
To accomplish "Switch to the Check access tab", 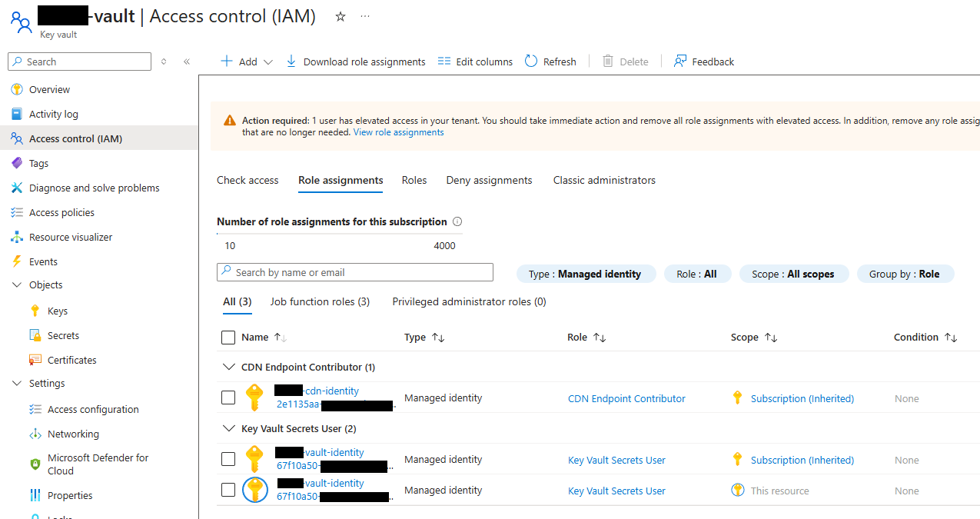I will pos(247,180).
